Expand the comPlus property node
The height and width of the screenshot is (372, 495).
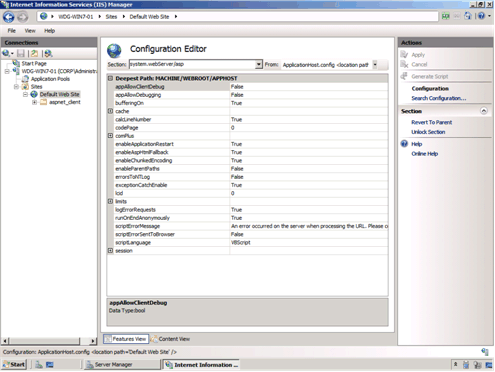[110, 136]
